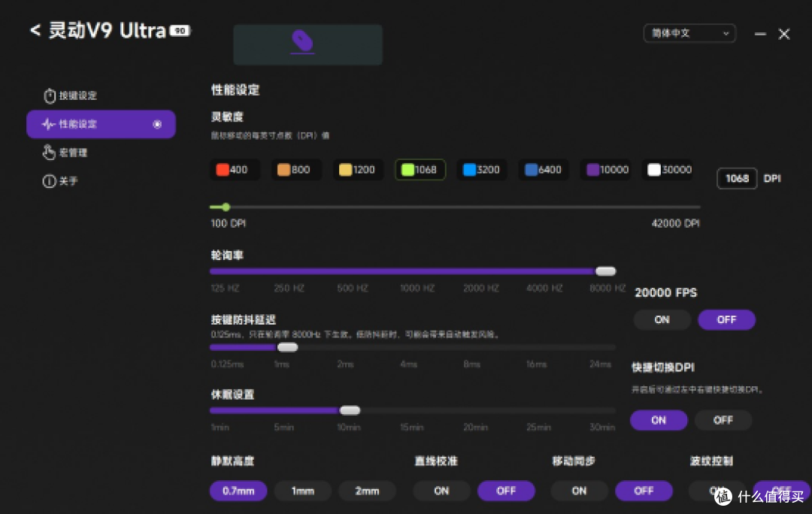
Task: Turn 快捷切换DPI ON
Action: (x=659, y=420)
